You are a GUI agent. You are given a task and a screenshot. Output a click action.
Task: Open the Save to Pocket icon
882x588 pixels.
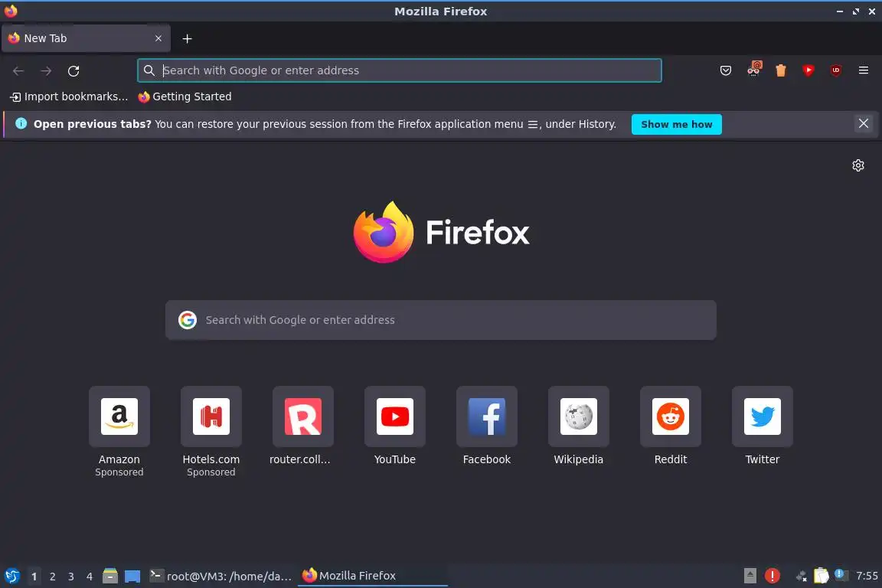pos(726,70)
